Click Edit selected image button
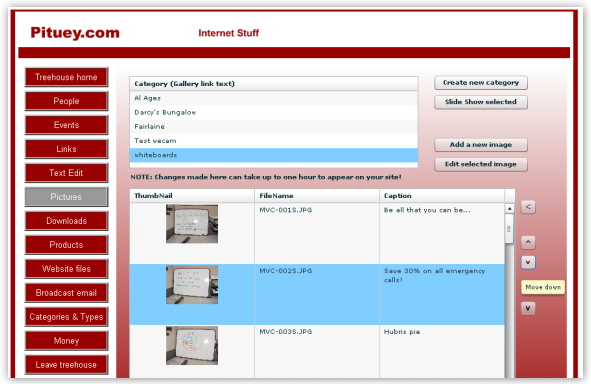The image size is (591, 384). point(481,164)
